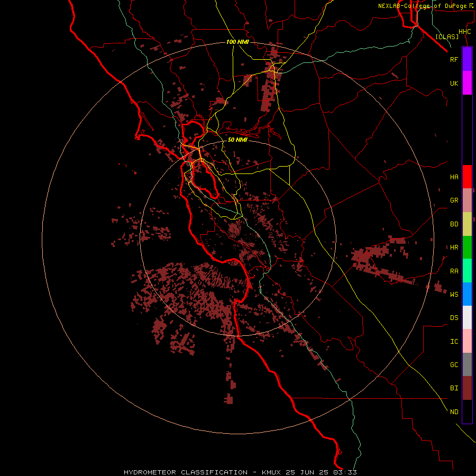Select the 'GR' legend label
This screenshot has width=476, height=476.
[x=454, y=200]
